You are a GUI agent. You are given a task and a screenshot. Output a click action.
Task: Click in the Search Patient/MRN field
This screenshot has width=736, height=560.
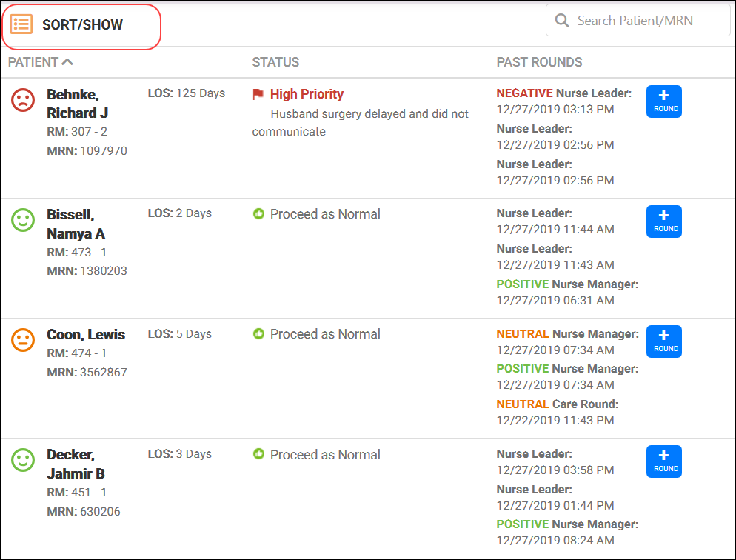click(x=638, y=20)
